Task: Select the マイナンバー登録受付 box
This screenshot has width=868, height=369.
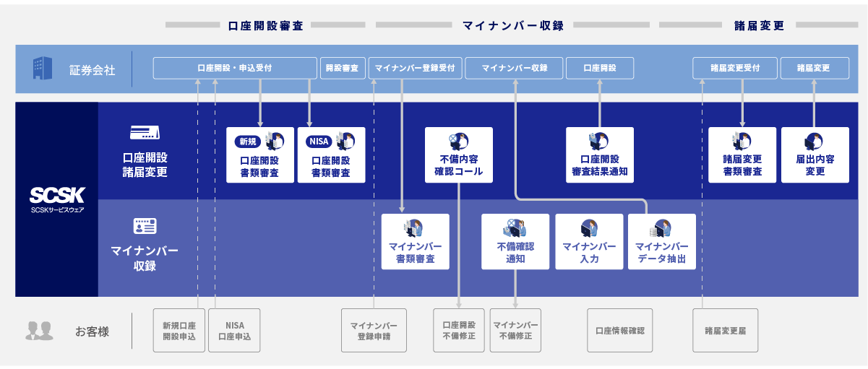Action: pos(415,69)
